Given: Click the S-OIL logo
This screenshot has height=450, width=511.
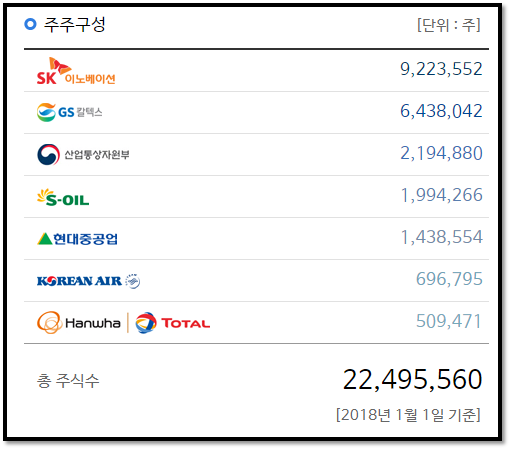Looking at the screenshot, I should (63, 197).
